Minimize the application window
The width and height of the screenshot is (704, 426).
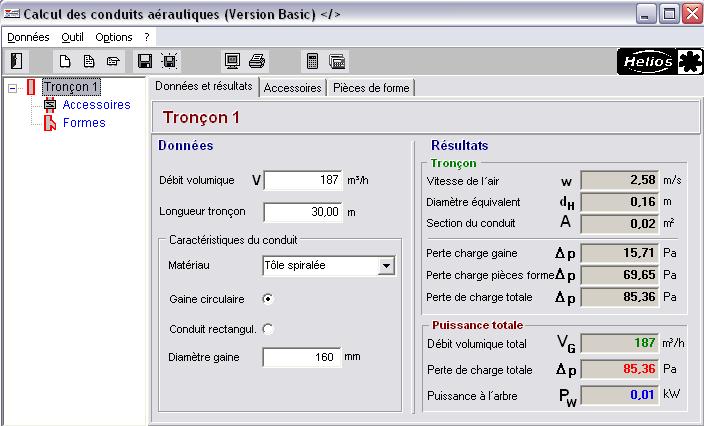pos(646,14)
